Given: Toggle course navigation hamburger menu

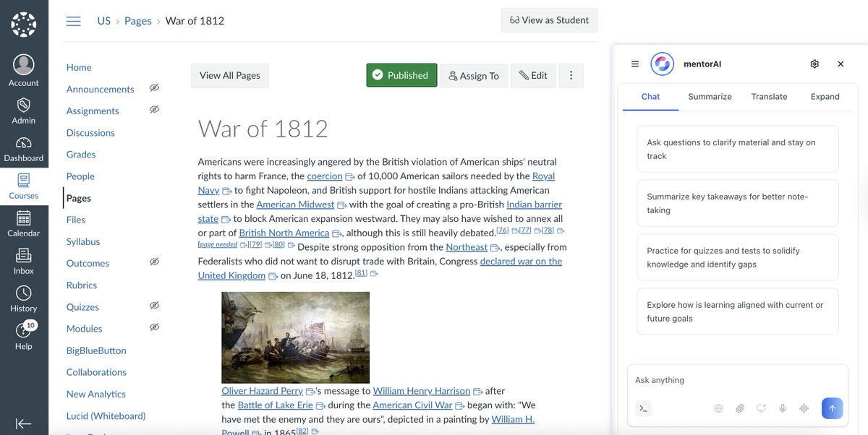Looking at the screenshot, I should (x=73, y=21).
